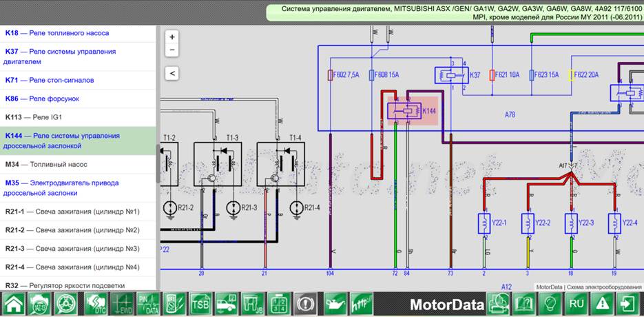Image resolution: width=644 pixels, height=317 pixels.
Task: Open the warning triangle icon
Action: 603,305
